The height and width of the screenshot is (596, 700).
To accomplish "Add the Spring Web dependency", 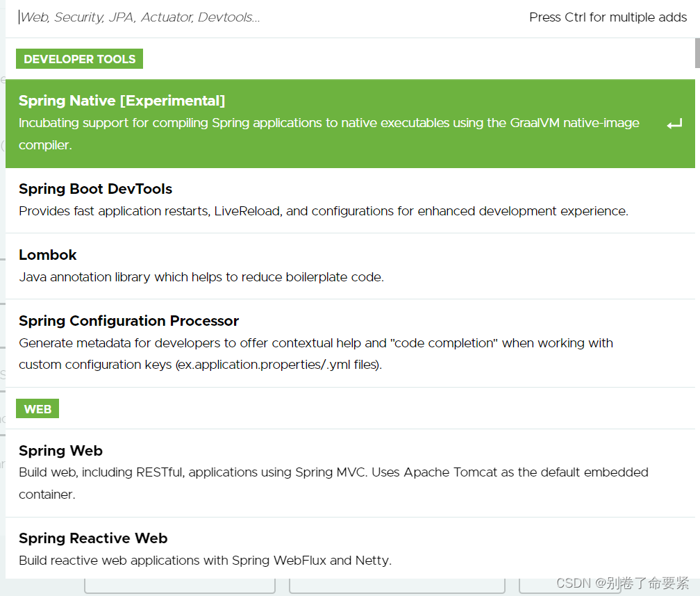I will click(350, 473).
